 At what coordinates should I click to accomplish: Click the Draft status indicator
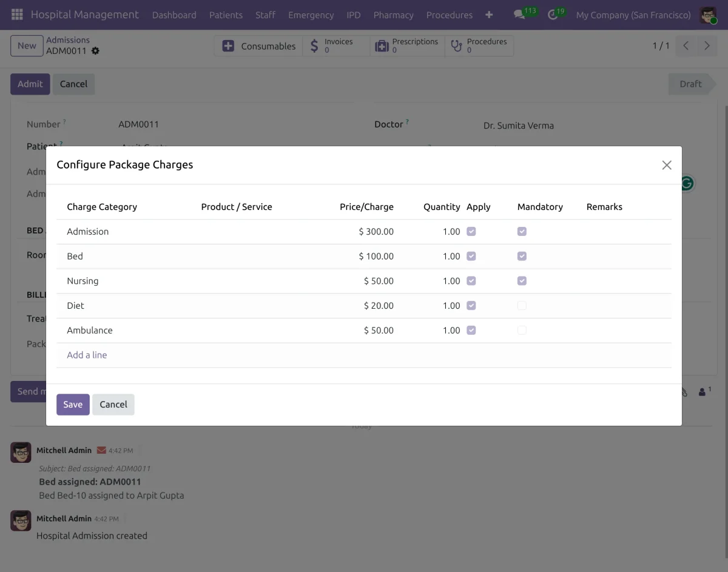pos(692,84)
